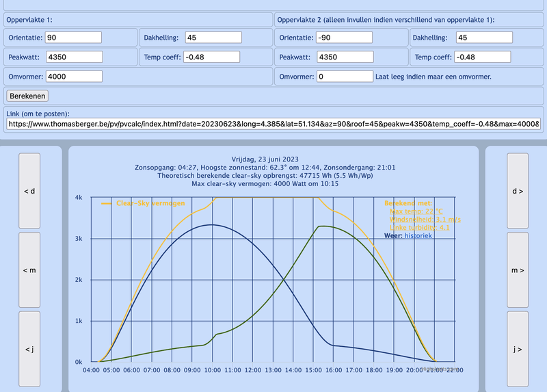
Task: Focus Oppervlakte 2 Dakhelling field
Action: tap(484, 38)
